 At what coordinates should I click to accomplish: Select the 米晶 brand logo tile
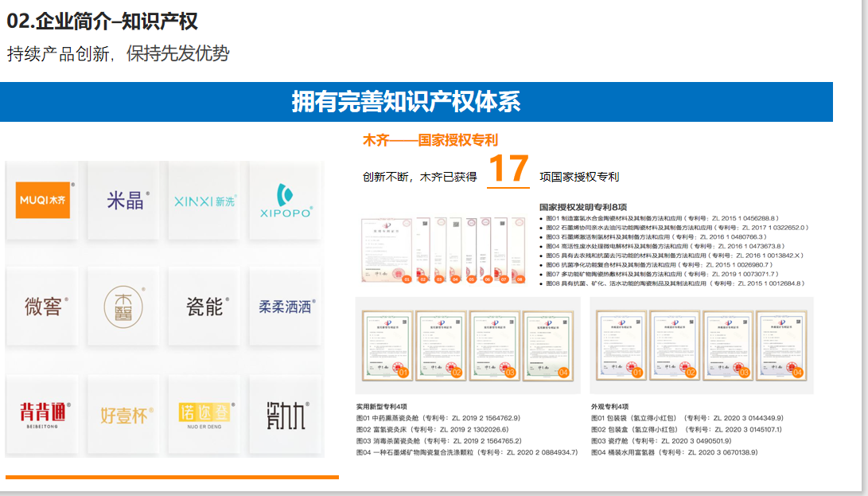pyautogui.click(x=126, y=200)
